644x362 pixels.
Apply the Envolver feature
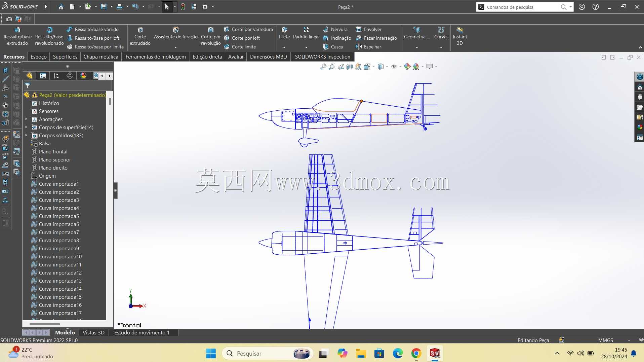click(x=369, y=29)
